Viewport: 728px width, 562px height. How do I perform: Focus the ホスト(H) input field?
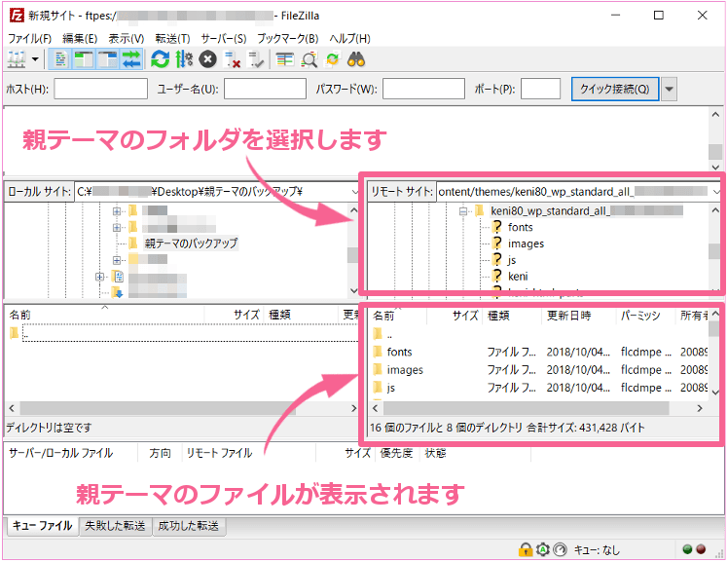click(x=101, y=89)
